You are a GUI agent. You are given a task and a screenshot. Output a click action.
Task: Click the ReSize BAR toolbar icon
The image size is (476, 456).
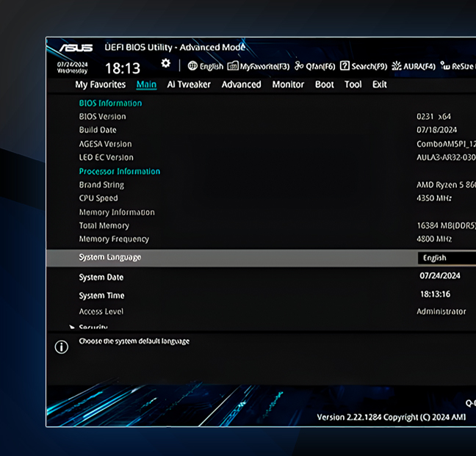coord(446,66)
